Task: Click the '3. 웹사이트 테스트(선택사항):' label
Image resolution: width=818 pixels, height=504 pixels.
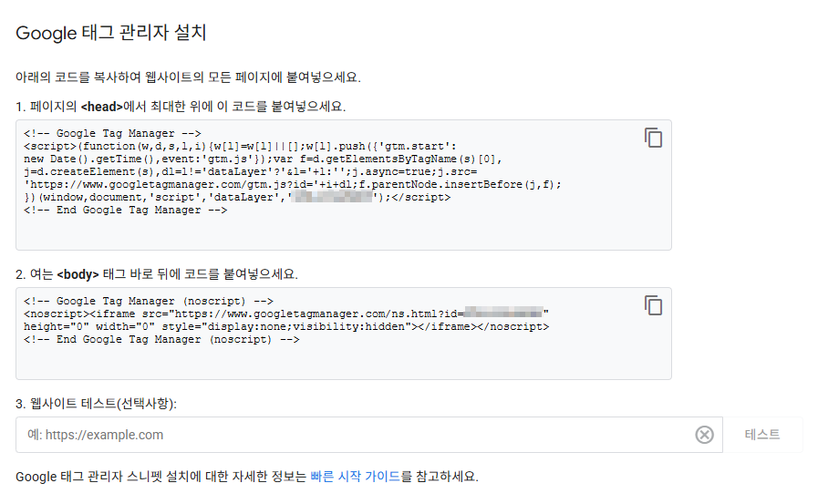Action: coord(96,404)
